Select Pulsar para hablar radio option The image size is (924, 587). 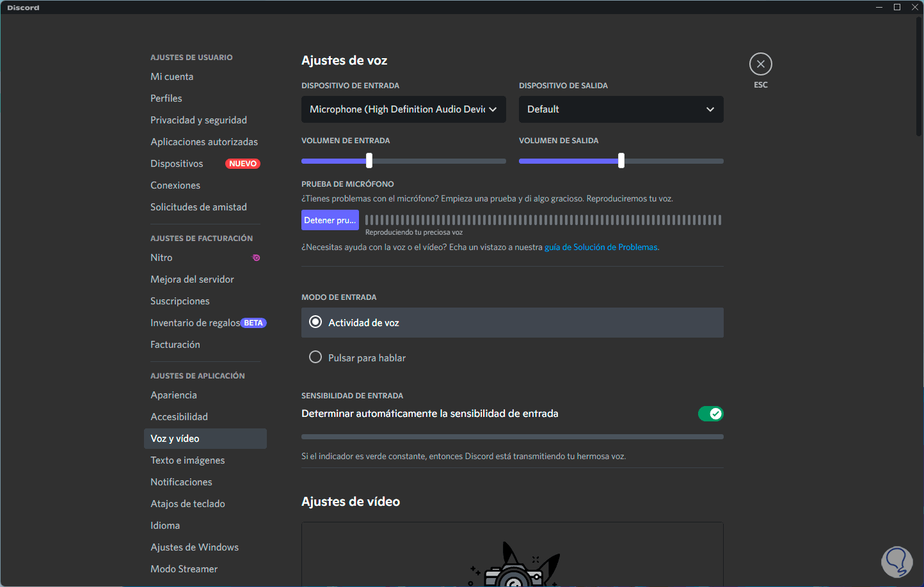tap(315, 357)
